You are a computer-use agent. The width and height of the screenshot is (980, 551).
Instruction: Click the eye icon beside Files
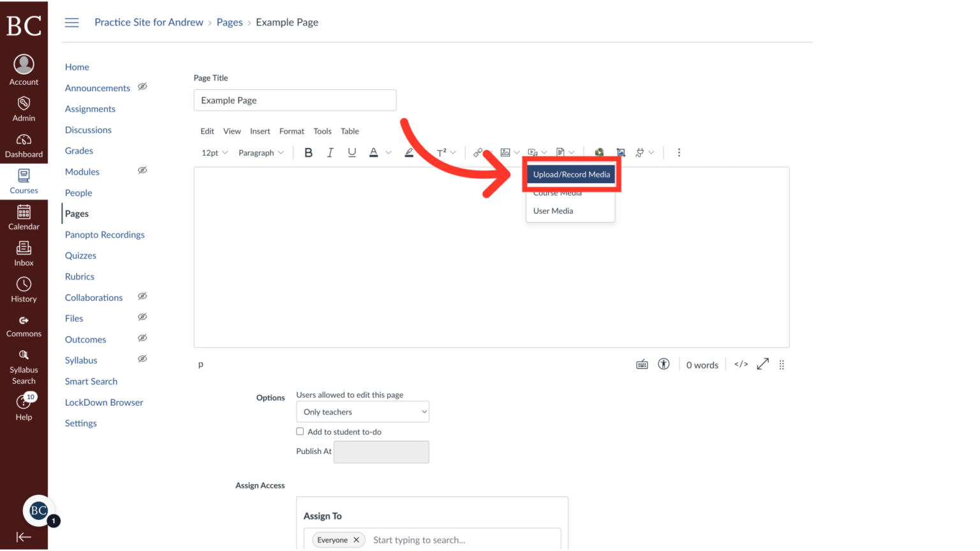click(142, 317)
